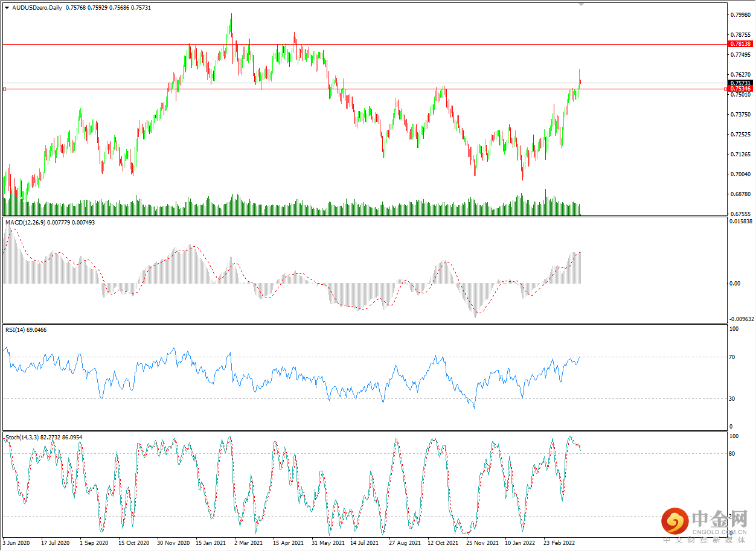Click the 12 Oct 2021 date label
Screen dimensions: 756x551
(443, 543)
